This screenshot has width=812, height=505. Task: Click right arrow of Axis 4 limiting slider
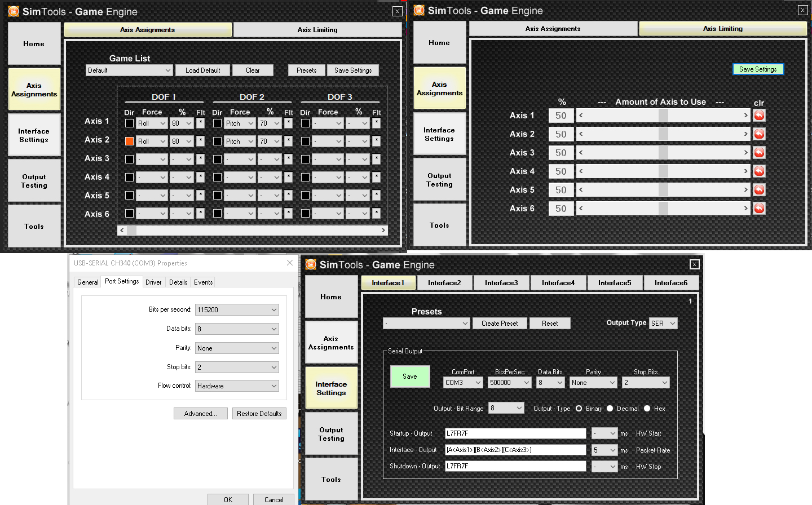(x=745, y=171)
